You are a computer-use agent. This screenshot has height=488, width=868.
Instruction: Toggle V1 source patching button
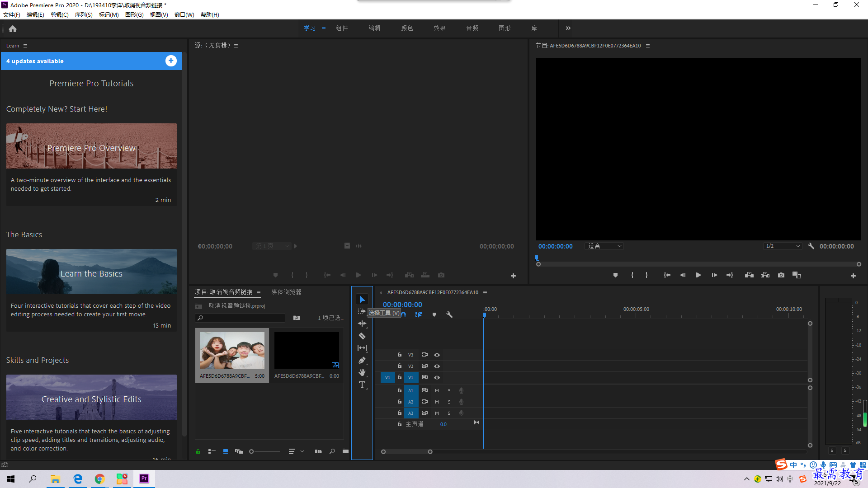click(x=387, y=377)
